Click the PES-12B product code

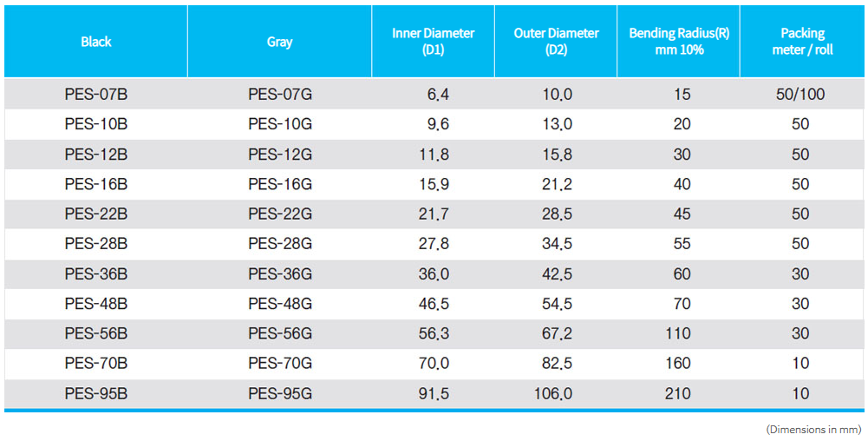tap(96, 155)
